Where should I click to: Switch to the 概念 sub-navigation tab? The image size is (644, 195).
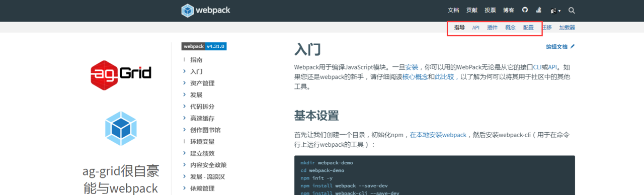click(510, 28)
